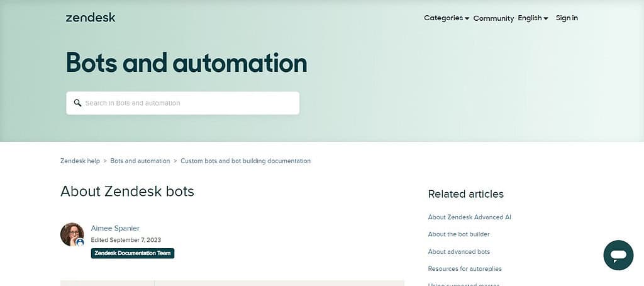Open Custom bots and bot building documentation breadcrumb

[246, 161]
